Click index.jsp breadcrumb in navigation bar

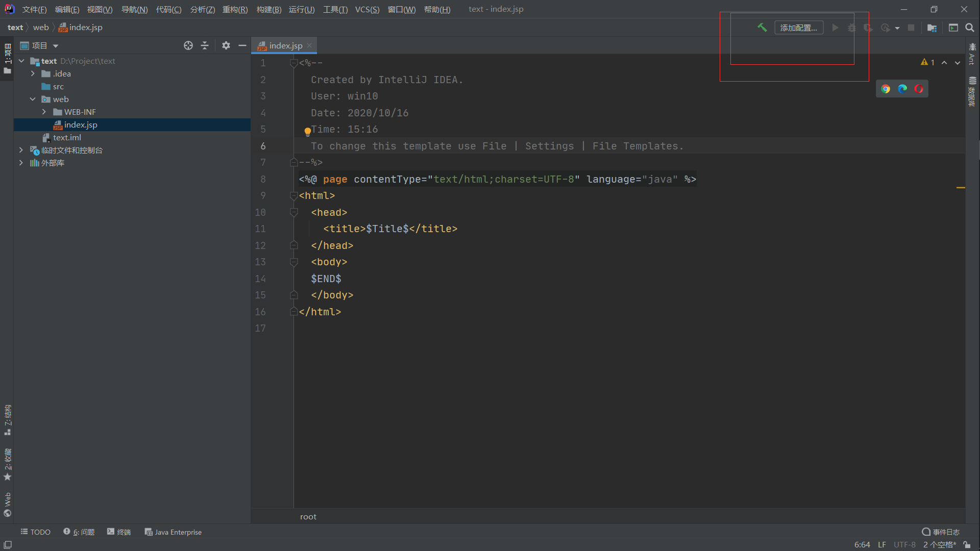80,28
